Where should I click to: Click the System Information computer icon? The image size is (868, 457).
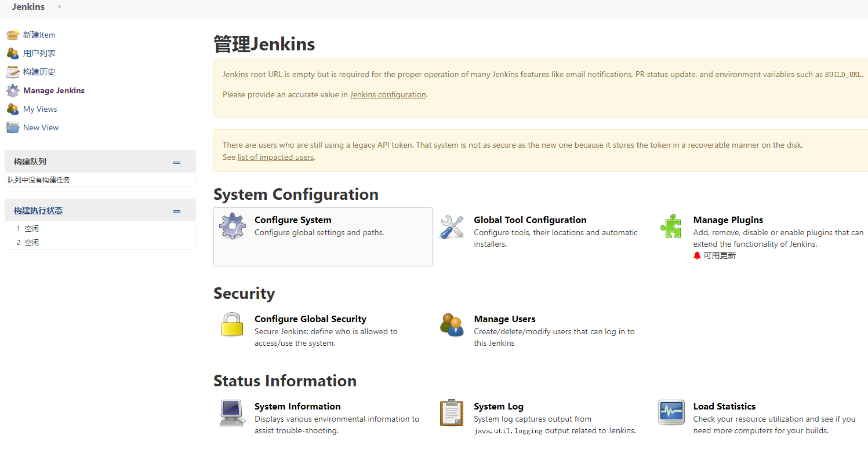233,413
